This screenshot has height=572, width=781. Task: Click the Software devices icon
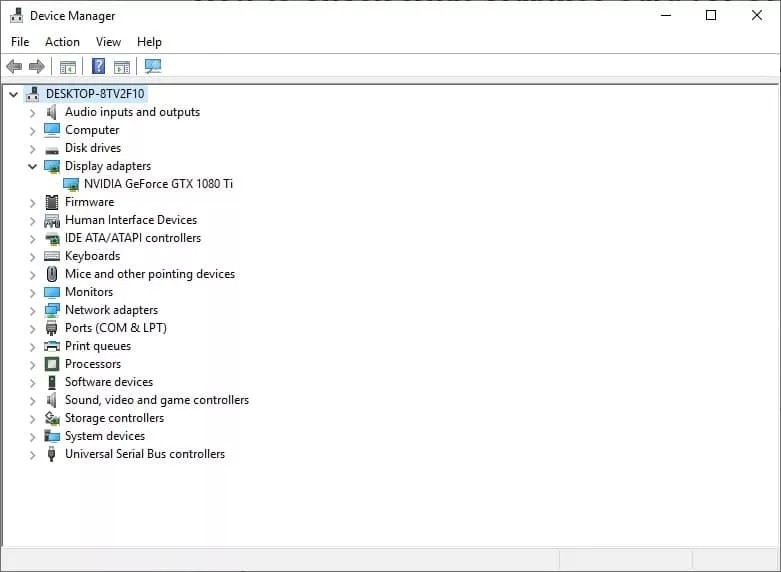(51, 382)
